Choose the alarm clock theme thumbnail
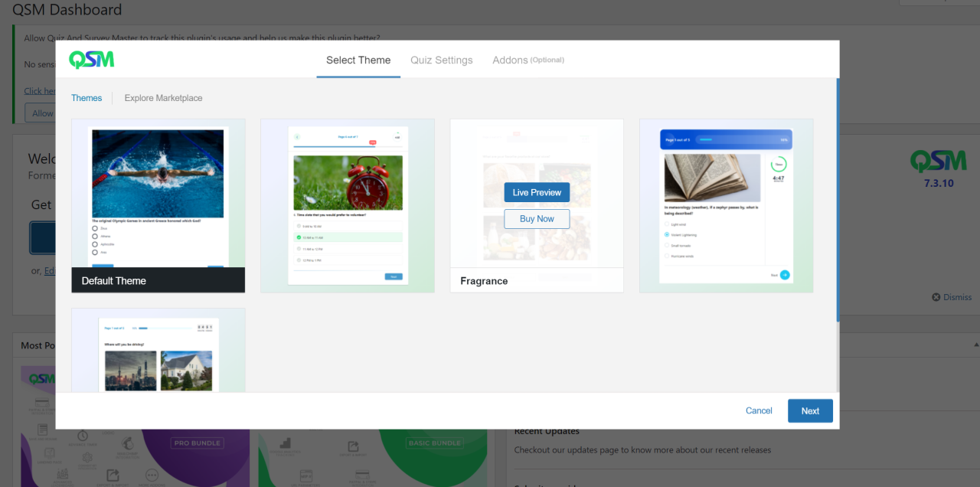The width and height of the screenshot is (980, 487). [x=347, y=204]
